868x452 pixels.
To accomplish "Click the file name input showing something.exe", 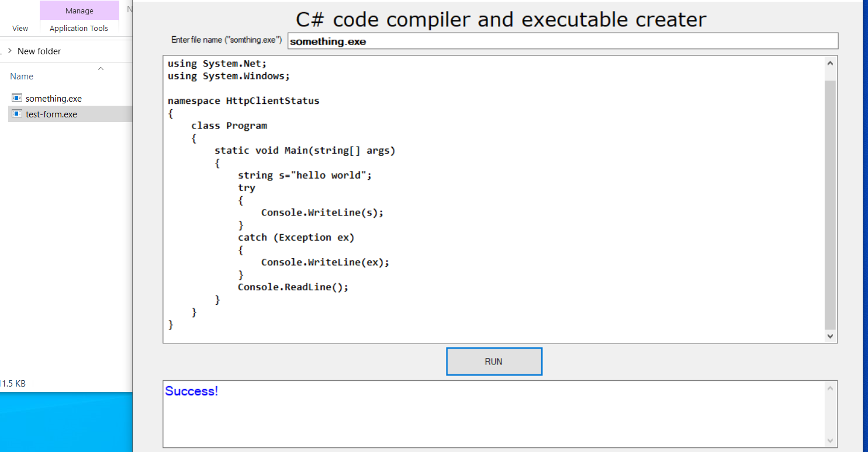I will coord(561,40).
